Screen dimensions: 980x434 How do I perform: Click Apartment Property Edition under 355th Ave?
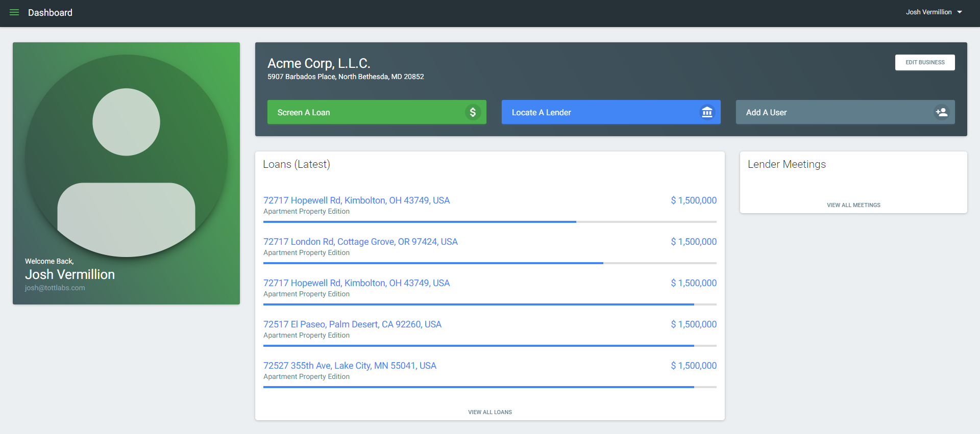306,376
